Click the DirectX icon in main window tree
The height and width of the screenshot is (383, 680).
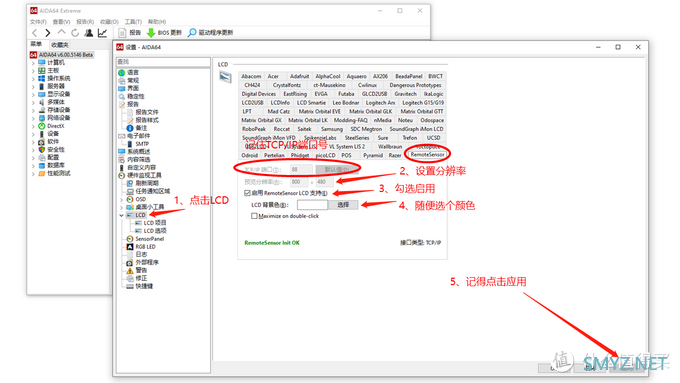tap(42, 126)
